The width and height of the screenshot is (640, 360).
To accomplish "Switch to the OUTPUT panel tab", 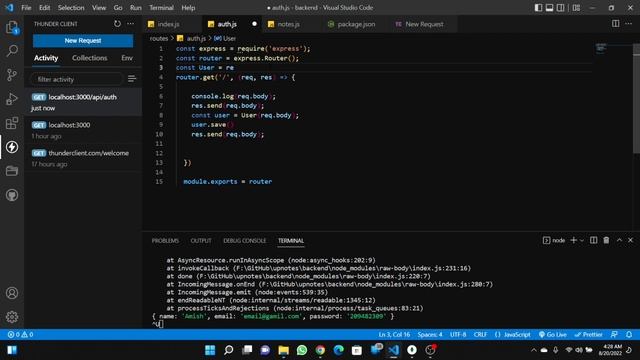I will [201, 240].
